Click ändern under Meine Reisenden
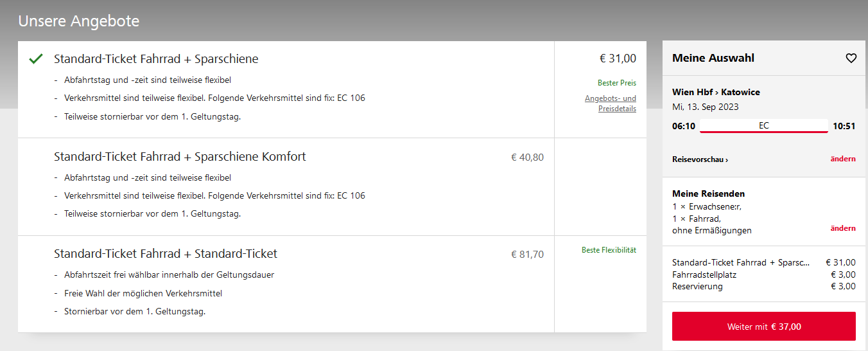The image size is (868, 351). tap(843, 228)
